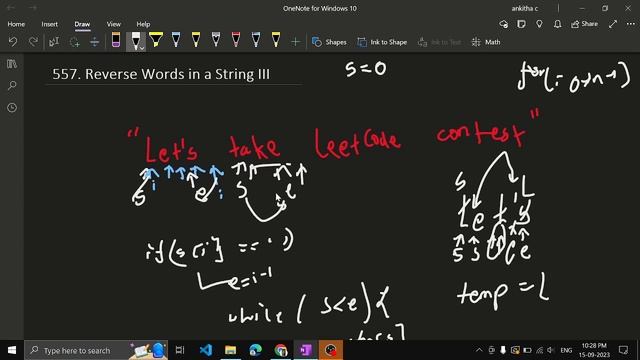Open Wi-Fi network settings in tray
Image resolution: width=640 pixels, height=360 pixels.
pyautogui.click(x=539, y=350)
